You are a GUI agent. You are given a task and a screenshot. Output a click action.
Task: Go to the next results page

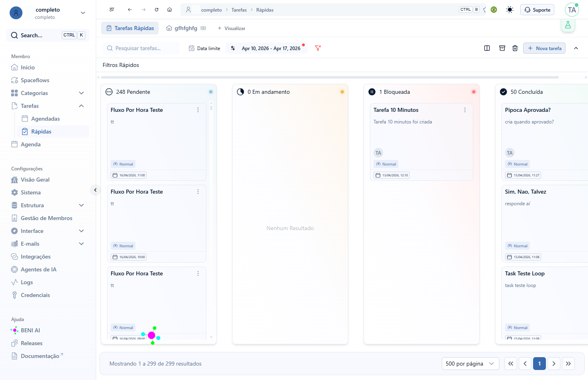554,364
